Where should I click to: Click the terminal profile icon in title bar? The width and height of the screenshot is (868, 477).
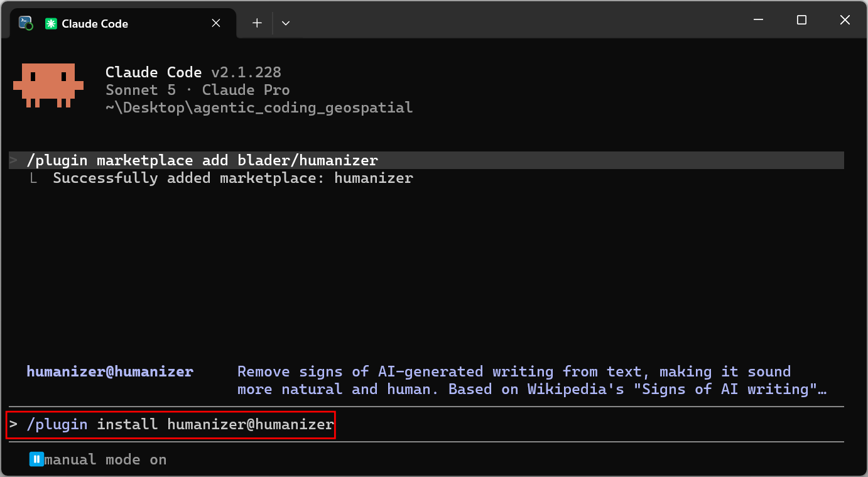point(26,23)
